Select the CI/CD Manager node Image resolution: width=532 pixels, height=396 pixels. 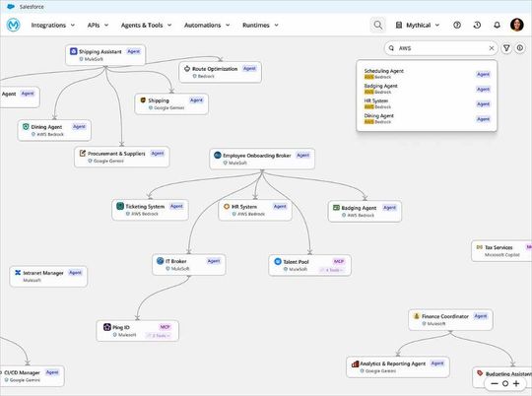tap(32, 376)
